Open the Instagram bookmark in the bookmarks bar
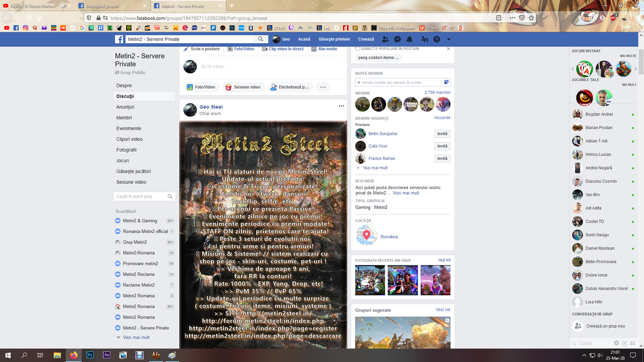The height and width of the screenshot is (362, 644). pyautogui.click(x=25, y=28)
